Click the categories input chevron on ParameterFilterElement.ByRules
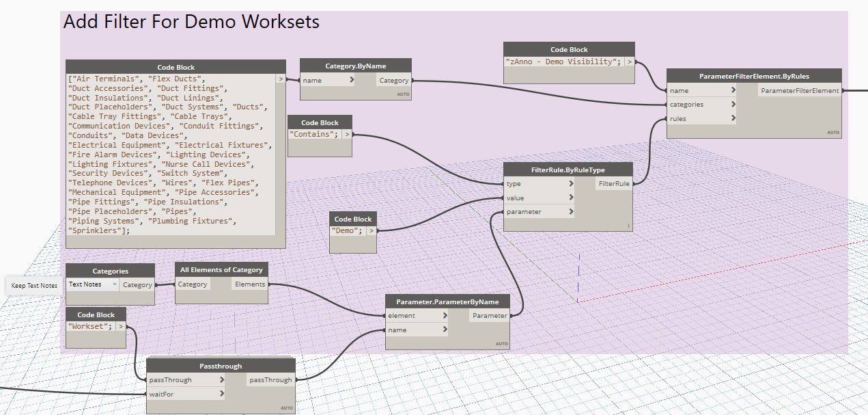Screen dimensions: 868x415 tap(733, 105)
